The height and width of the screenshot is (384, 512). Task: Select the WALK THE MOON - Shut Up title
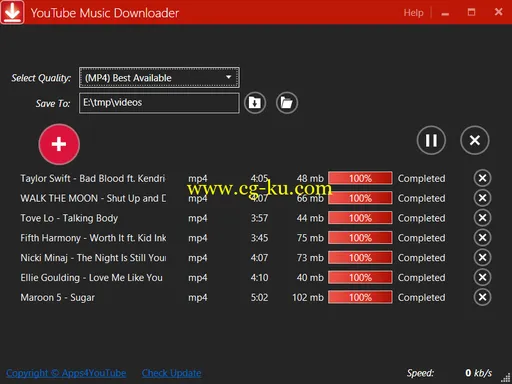93,198
